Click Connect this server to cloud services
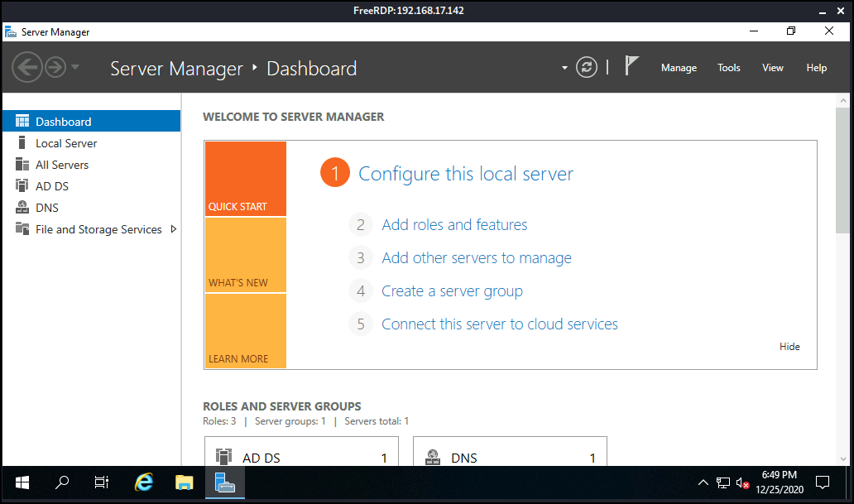 [500, 324]
